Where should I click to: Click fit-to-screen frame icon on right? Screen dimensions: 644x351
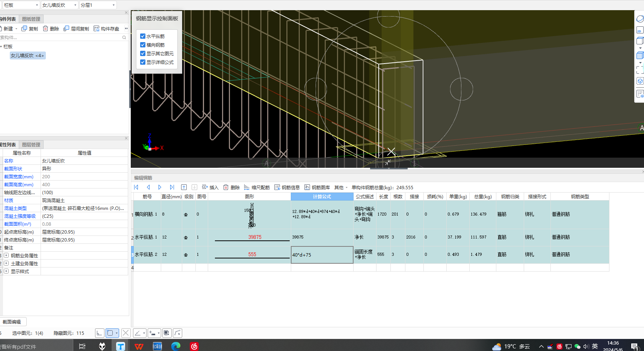coord(640,70)
